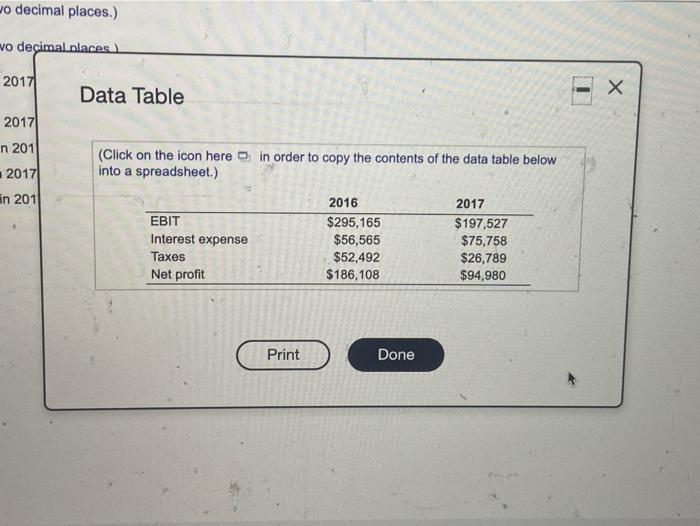The width and height of the screenshot is (700, 526).
Task: Click the Net profit row label
Action: coord(178,274)
